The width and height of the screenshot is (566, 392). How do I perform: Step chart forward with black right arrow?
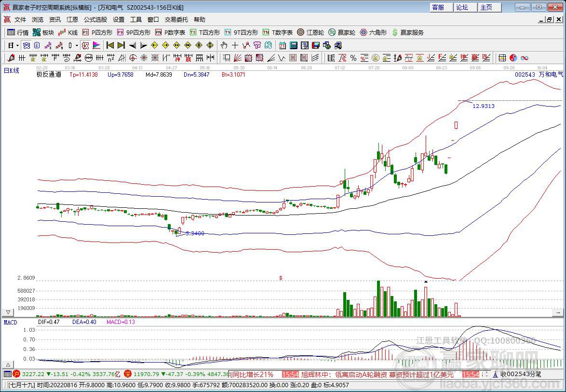143,45
